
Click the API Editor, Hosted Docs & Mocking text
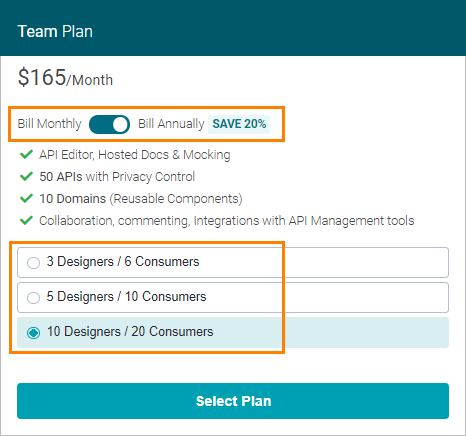pyautogui.click(x=135, y=155)
